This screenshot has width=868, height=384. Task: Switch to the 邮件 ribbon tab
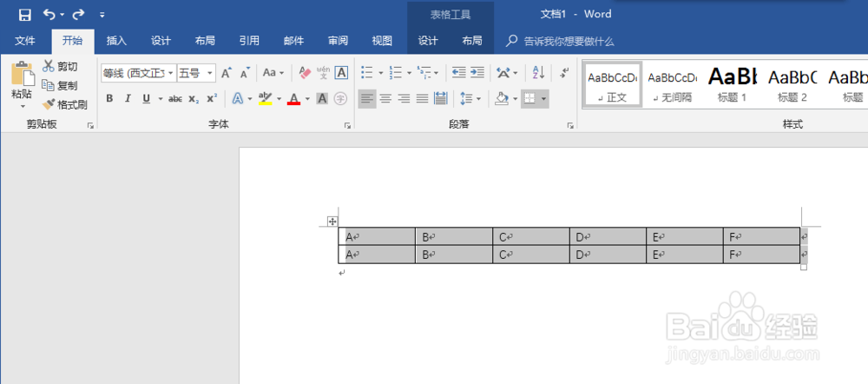coord(294,41)
